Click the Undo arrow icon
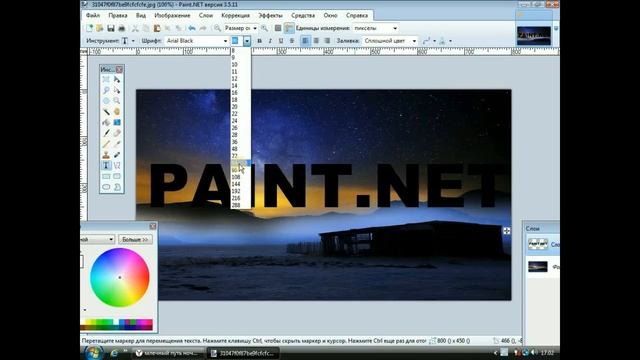Viewport: 640px width, 360px height. coord(192,28)
